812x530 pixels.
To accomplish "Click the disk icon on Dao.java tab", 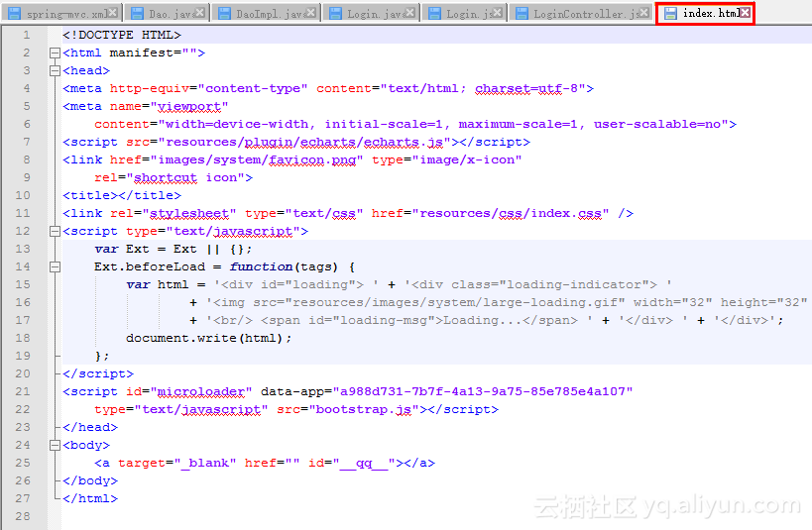I will [x=137, y=14].
